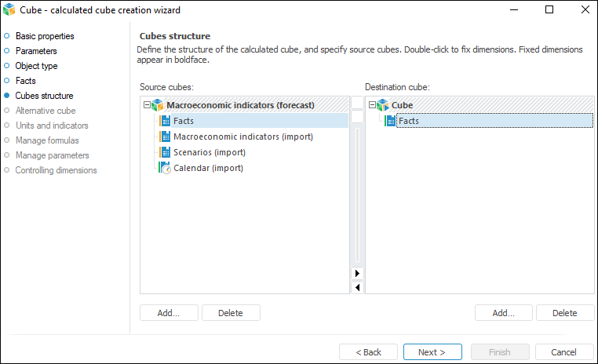Click Delete under Destination cube

tap(564, 313)
